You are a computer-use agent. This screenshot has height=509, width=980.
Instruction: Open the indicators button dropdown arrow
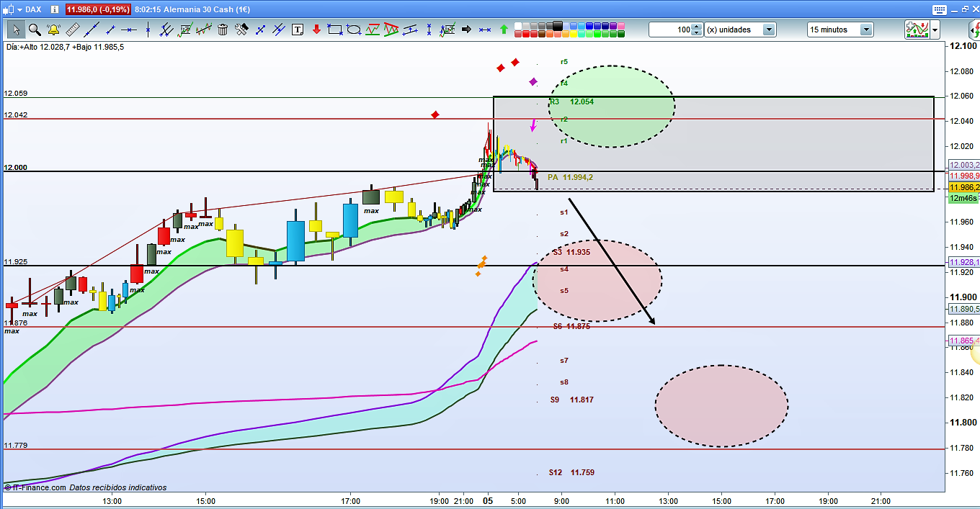[935, 30]
